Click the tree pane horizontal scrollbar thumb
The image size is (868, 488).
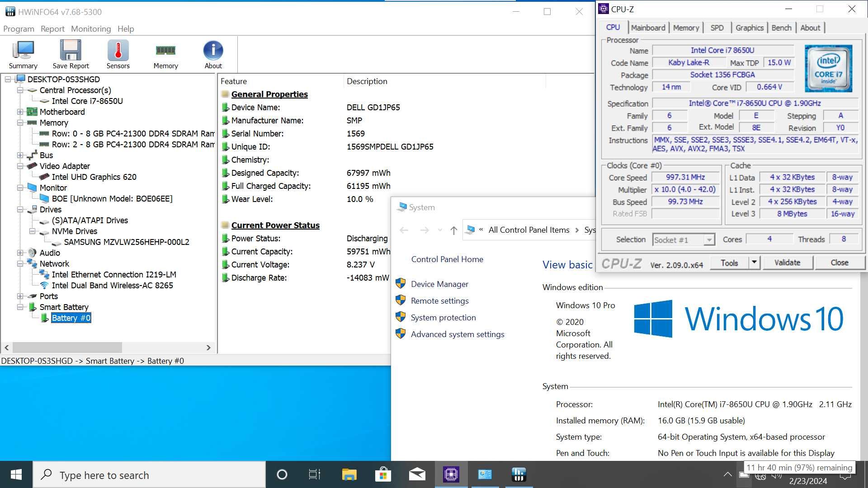[x=67, y=347]
